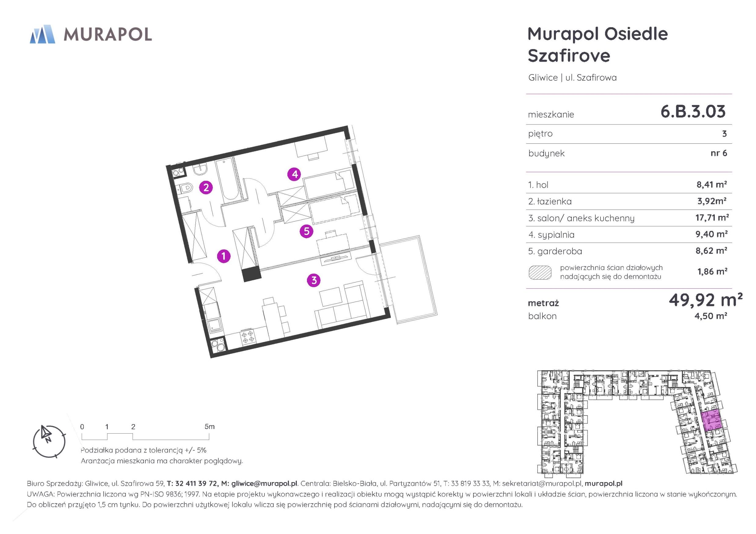Image resolution: width=756 pixels, height=534 pixels.
Task: Click the total area 49,92 m² value
Action: coord(705,300)
